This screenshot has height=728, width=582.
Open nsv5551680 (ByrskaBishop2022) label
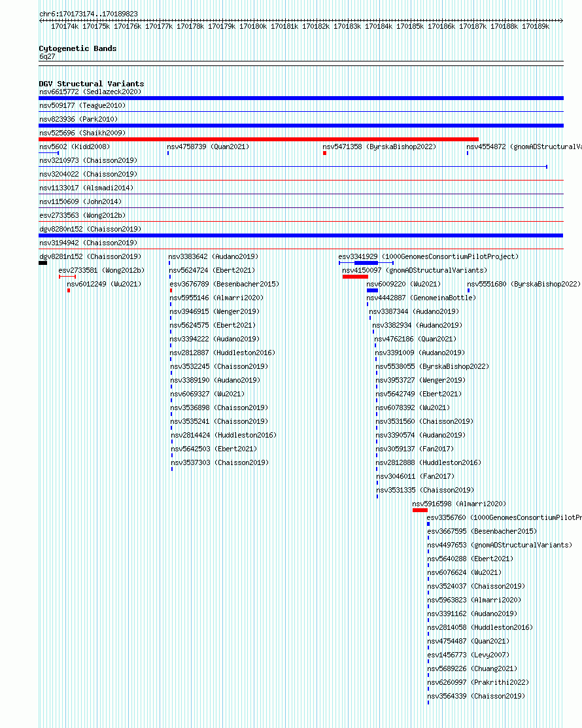524,284
